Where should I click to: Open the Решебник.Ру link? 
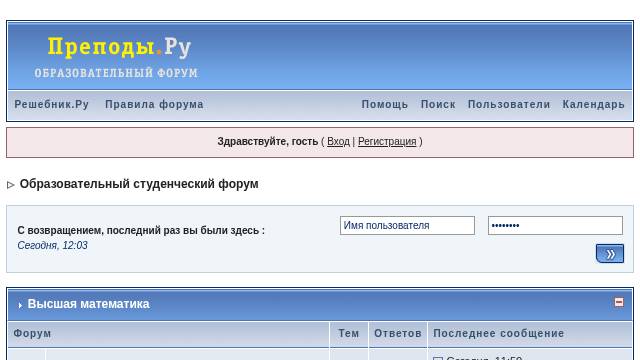click(51, 104)
